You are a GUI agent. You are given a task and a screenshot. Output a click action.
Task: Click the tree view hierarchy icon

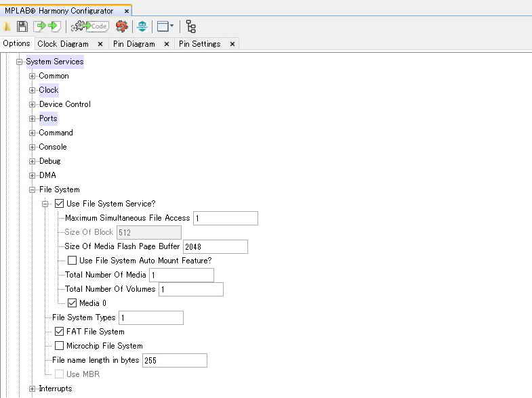(190, 26)
